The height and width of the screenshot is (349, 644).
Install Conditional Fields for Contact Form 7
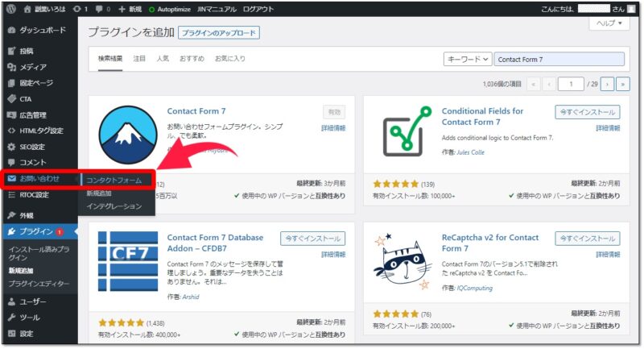point(588,112)
